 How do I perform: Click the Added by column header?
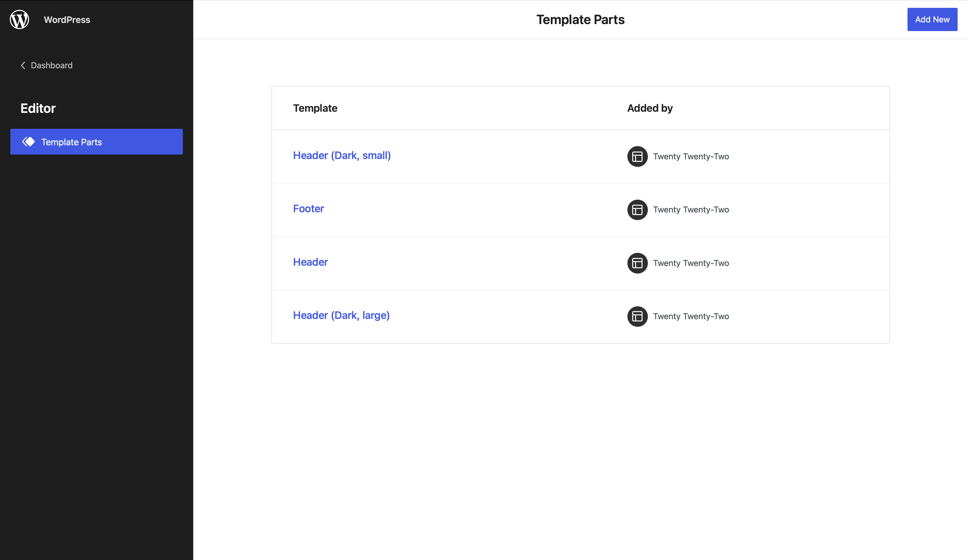click(650, 108)
